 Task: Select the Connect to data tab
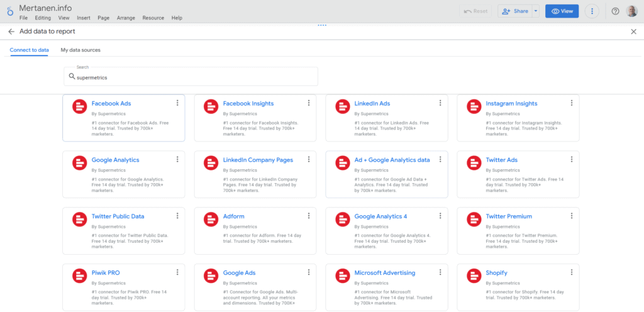point(29,50)
